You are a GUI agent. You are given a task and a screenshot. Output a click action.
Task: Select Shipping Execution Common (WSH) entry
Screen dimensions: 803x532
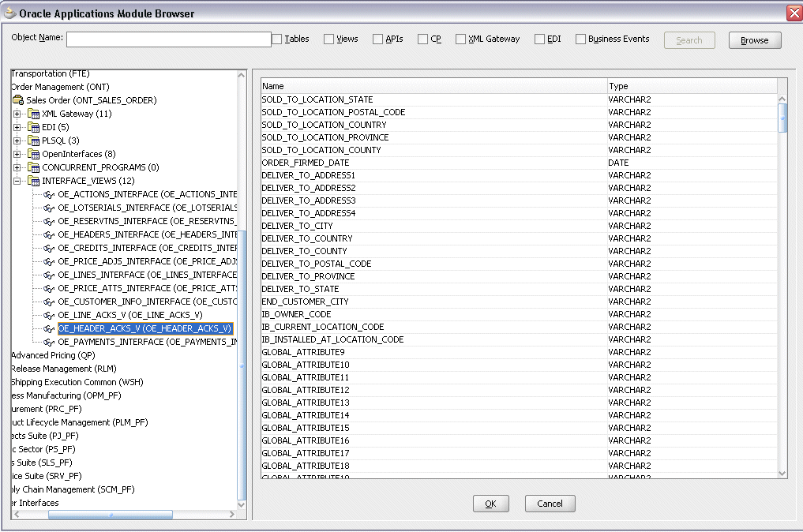[77, 382]
